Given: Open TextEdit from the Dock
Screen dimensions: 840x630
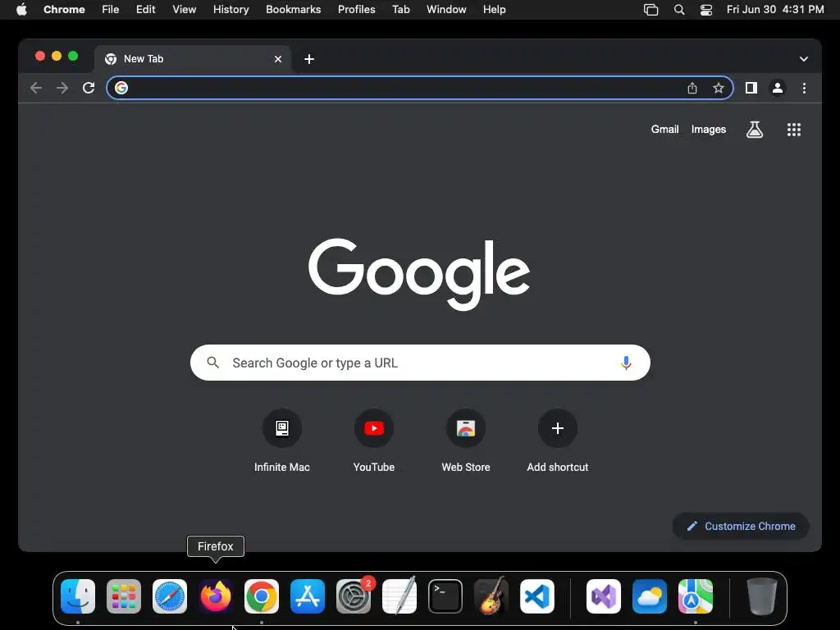Looking at the screenshot, I should (399, 596).
